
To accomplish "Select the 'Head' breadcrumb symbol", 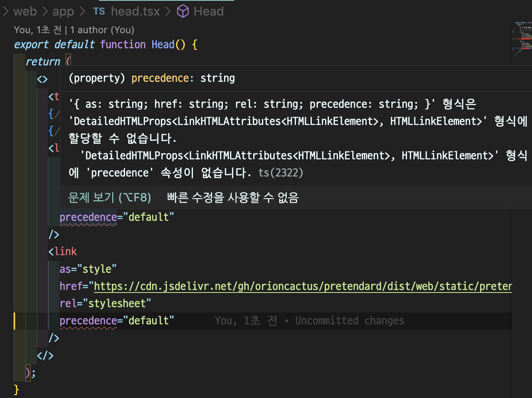I will pyautogui.click(x=208, y=11).
